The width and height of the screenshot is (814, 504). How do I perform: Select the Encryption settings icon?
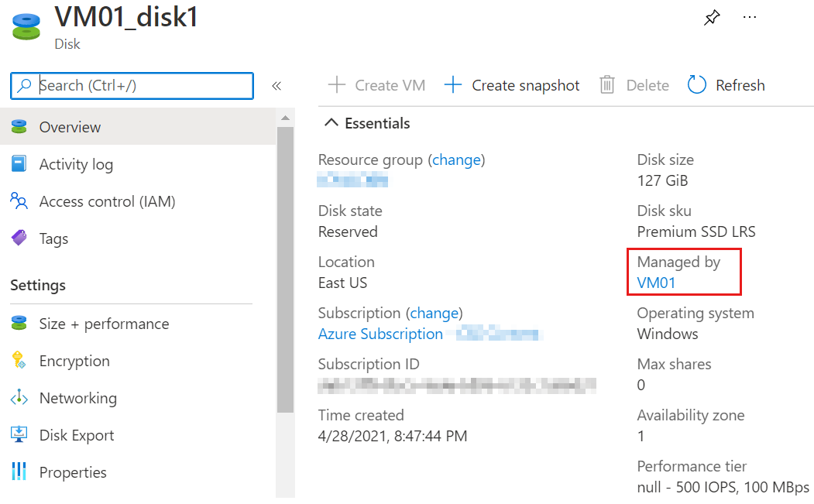coord(19,361)
